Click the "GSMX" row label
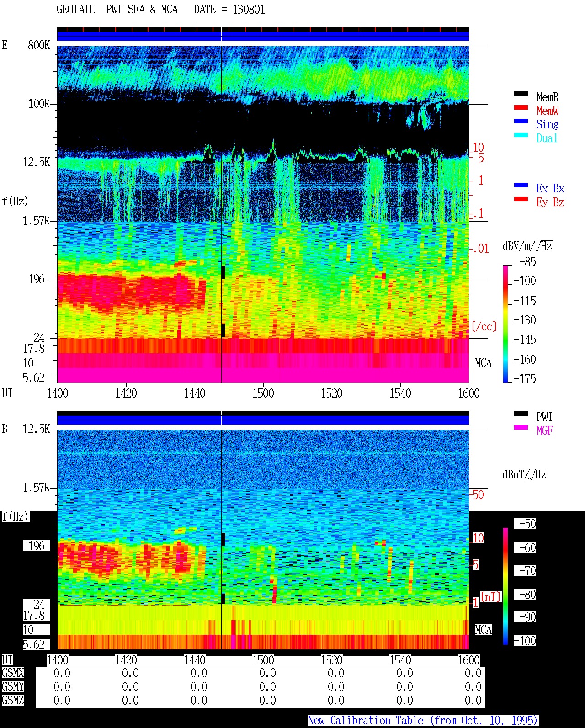The width and height of the screenshot is (585, 728). pos(13,673)
